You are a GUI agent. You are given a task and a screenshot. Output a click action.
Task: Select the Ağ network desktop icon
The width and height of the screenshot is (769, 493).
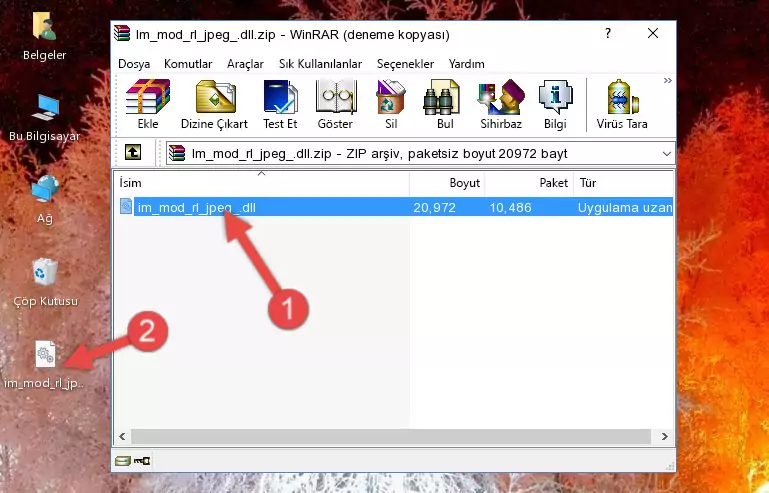coord(45,200)
